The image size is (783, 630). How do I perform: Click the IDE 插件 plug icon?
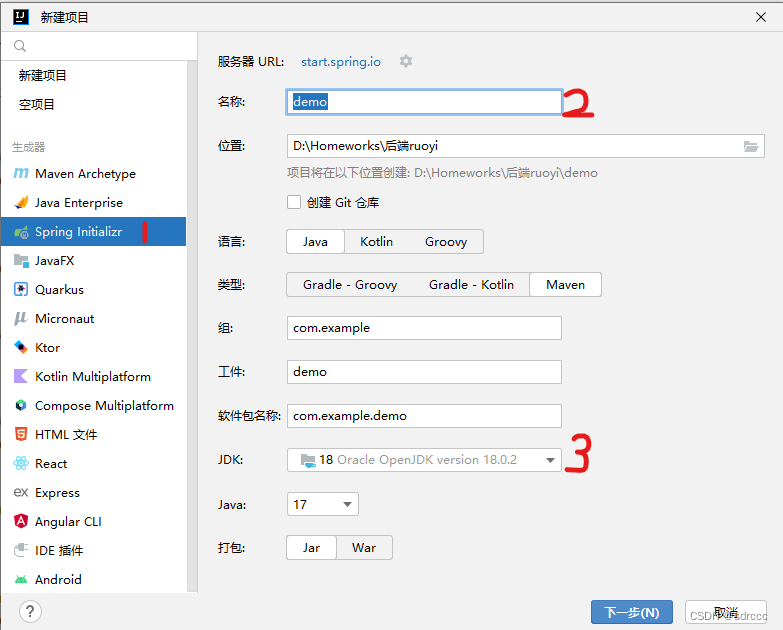point(21,550)
